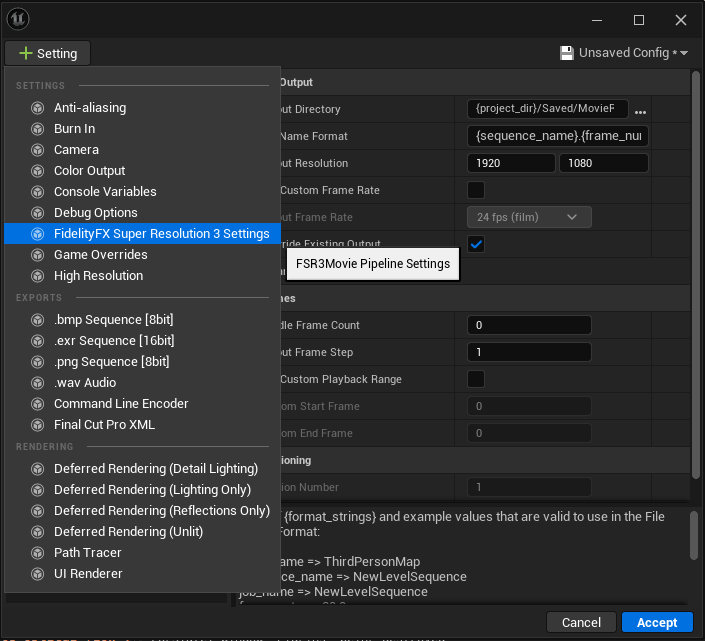Open the 24 fps (film) dropdown
705x641 pixels.
pyautogui.click(x=529, y=217)
